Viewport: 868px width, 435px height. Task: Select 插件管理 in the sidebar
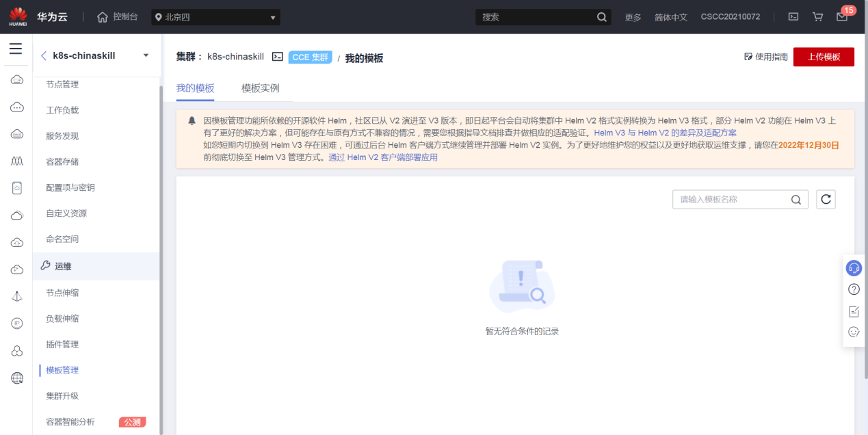62,345
